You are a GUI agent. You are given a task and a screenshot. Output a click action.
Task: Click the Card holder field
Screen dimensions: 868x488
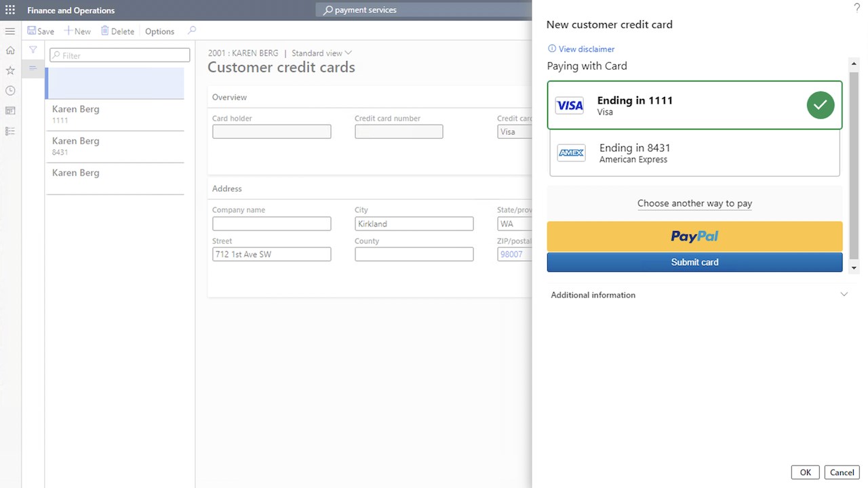[x=271, y=131]
